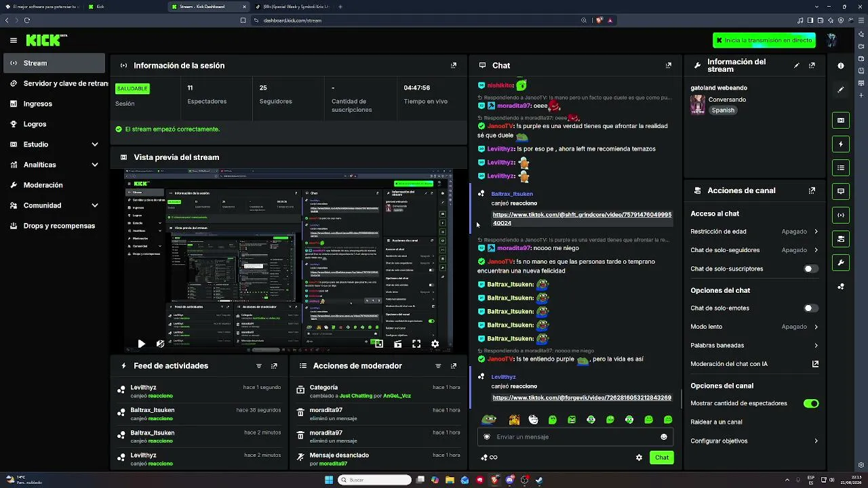The width and height of the screenshot is (868, 488).
Task: Click the Spanish language tag
Action: [723, 110]
